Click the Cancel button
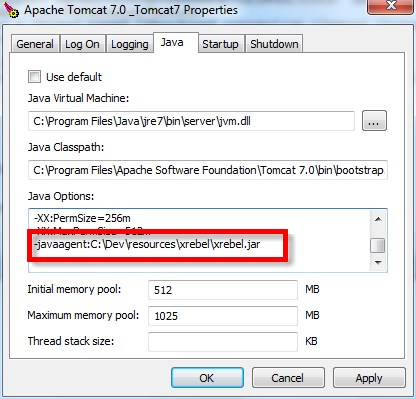The height and width of the screenshot is (399, 416). coord(288,378)
